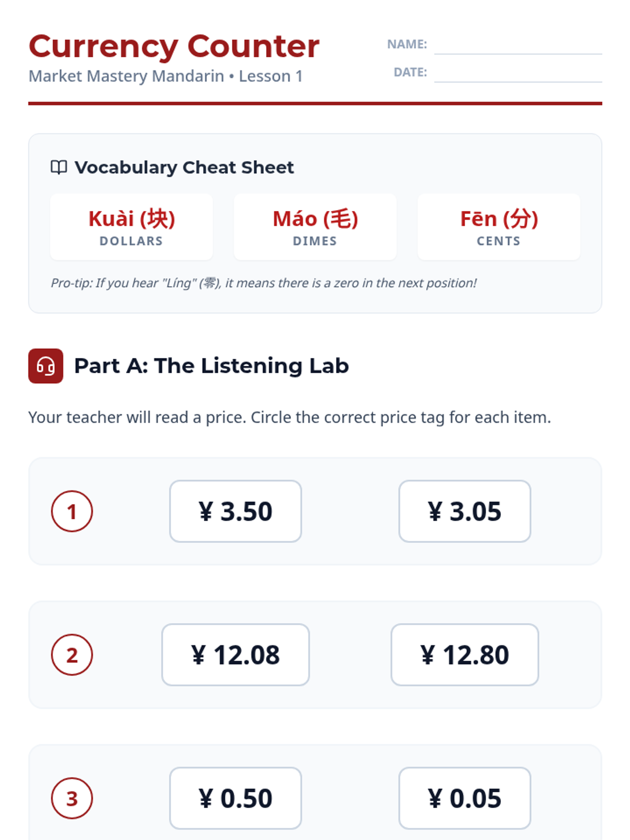
Task: Click the circled number 2 badge
Action: click(x=72, y=655)
